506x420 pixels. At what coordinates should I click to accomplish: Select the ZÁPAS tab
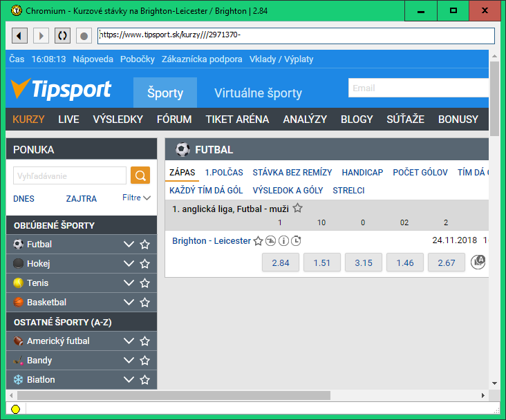(x=182, y=173)
